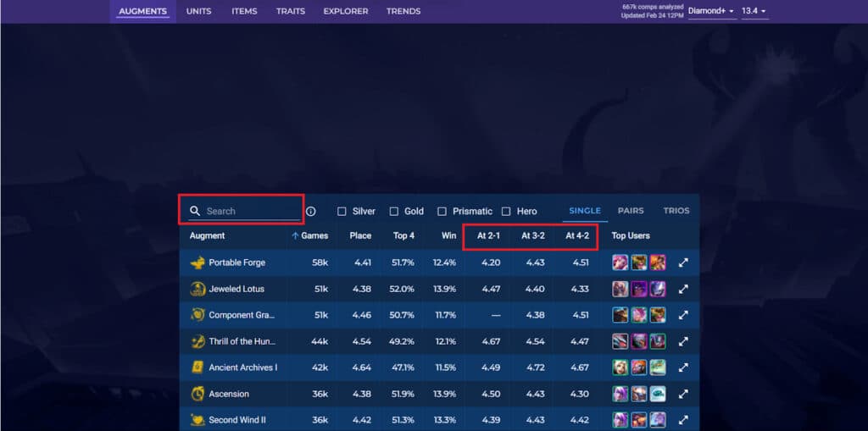This screenshot has height=431, width=868.
Task: Sort by the Top 4 column header
Action: click(x=403, y=235)
